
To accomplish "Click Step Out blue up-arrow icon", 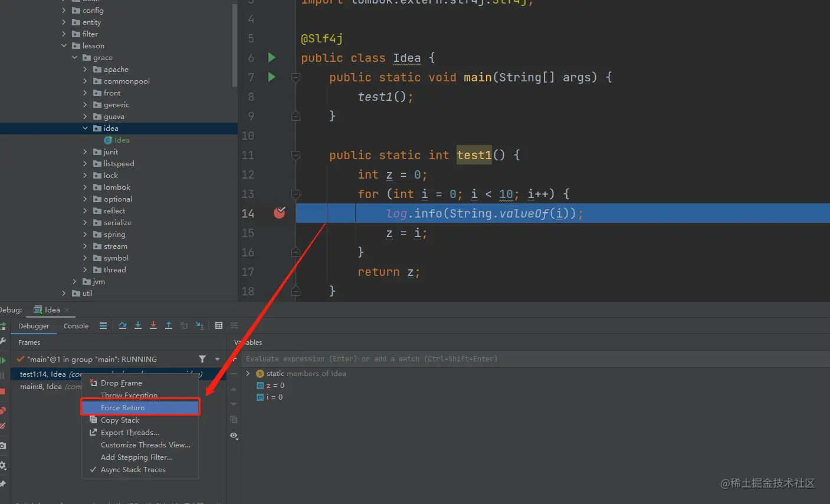I will point(169,325).
